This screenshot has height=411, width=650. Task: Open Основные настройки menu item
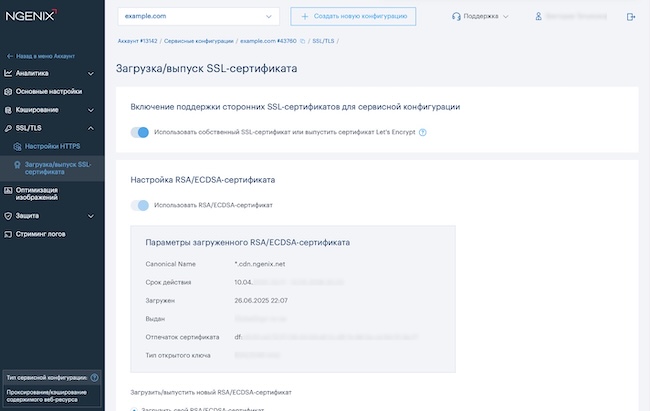(50, 92)
